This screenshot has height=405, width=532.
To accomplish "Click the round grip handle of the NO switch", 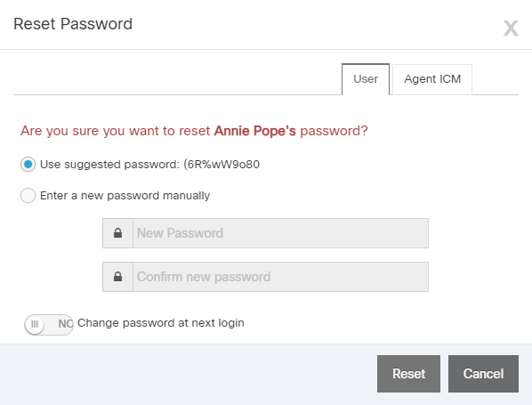I will tap(35, 325).
